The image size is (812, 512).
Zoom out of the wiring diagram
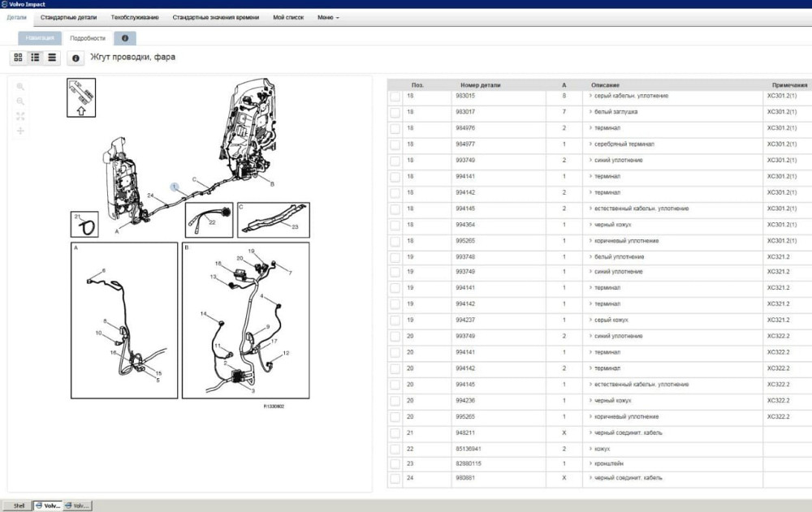coord(20,101)
